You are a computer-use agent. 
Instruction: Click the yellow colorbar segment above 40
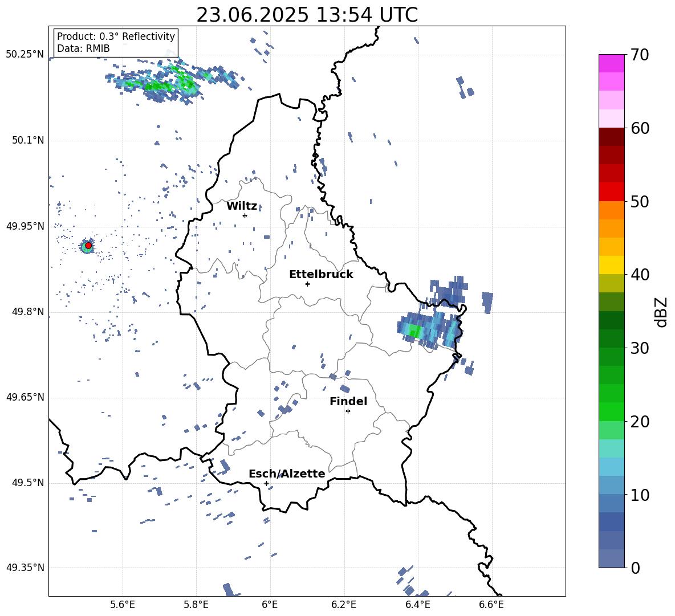[612, 265]
